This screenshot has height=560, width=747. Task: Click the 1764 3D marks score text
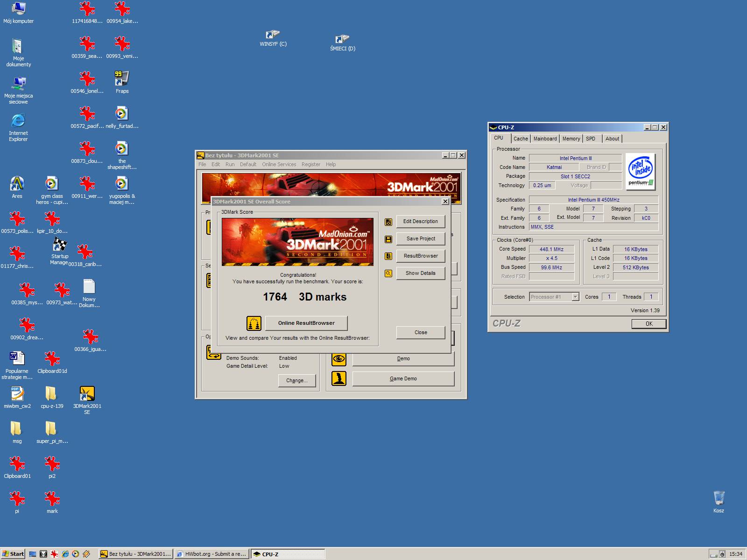coord(304,297)
